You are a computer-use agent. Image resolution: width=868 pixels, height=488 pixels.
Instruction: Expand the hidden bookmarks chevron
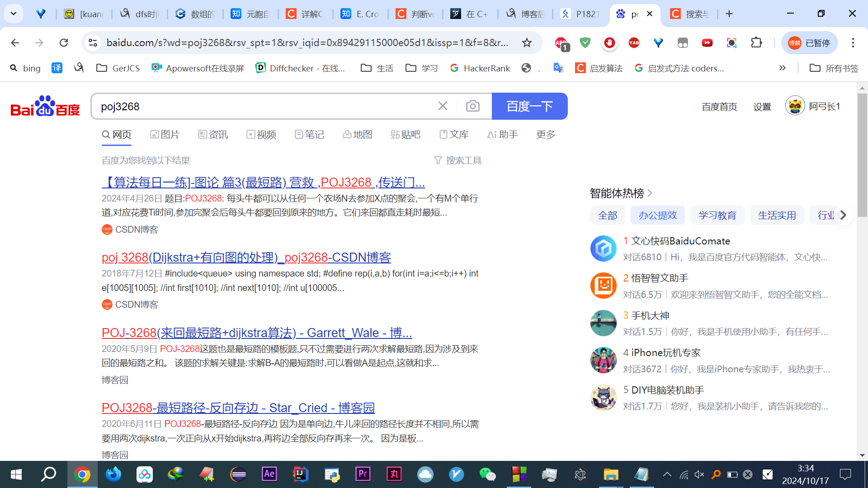click(782, 68)
